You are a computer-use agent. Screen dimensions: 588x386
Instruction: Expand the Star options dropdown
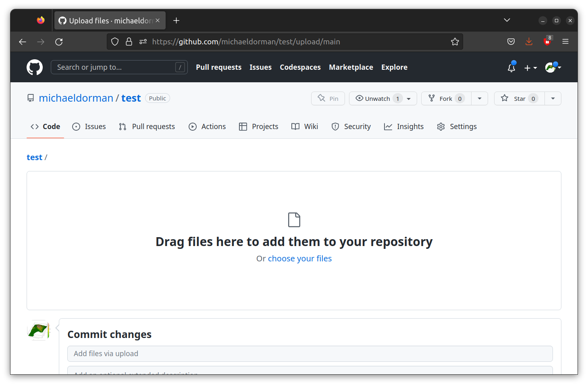553,98
